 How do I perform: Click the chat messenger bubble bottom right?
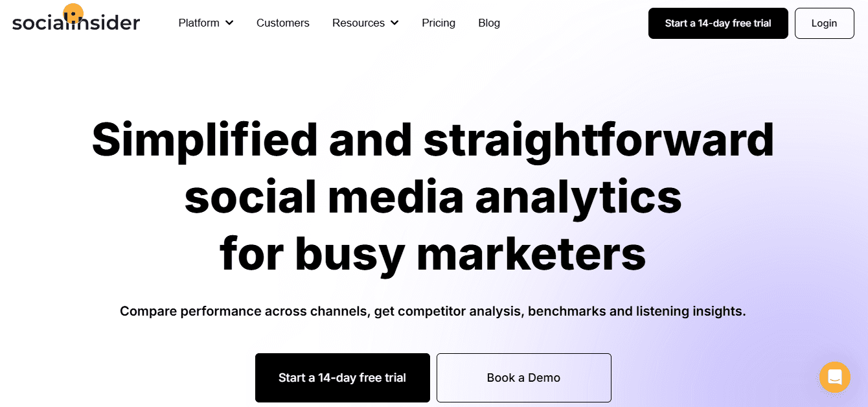[834, 377]
